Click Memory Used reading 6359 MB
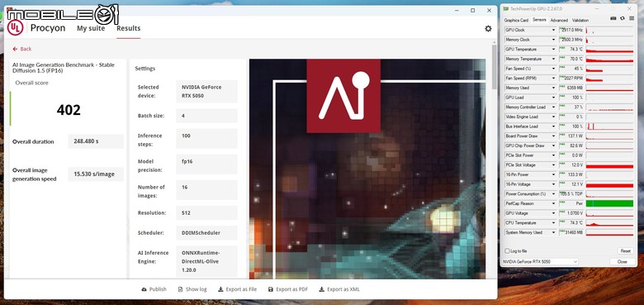This screenshot has width=644, height=305. click(571, 88)
